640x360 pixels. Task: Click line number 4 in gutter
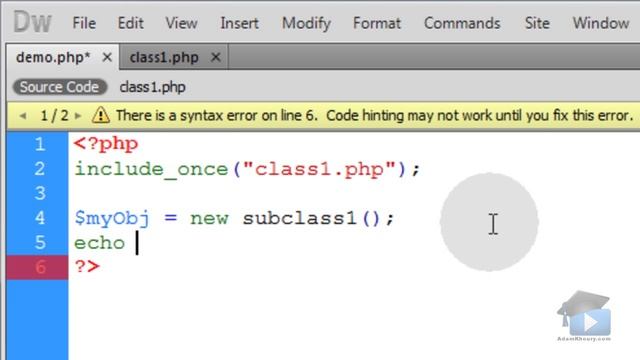(x=40, y=218)
